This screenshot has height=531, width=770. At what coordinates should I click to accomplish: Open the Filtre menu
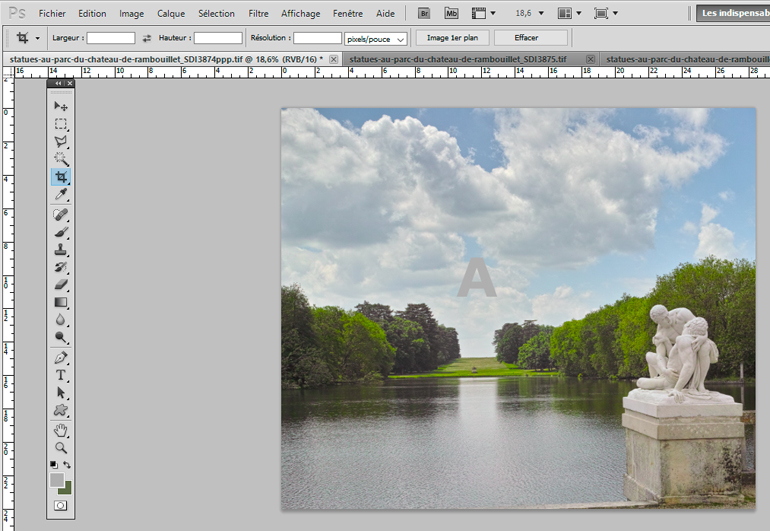(258, 14)
